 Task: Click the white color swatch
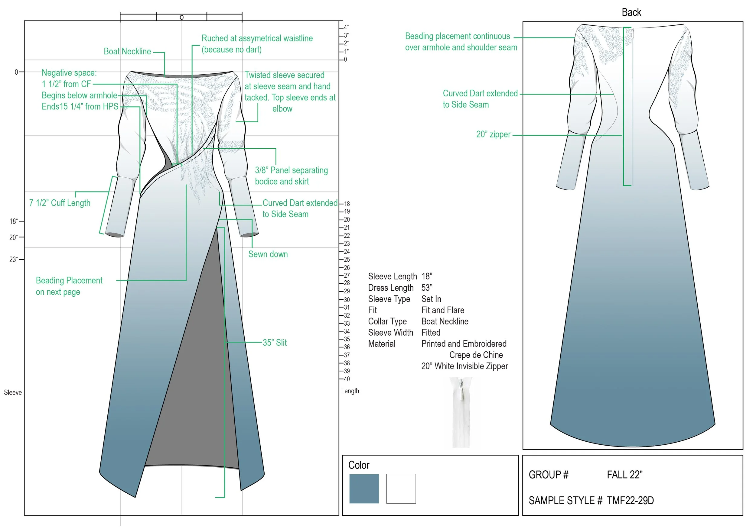point(401,488)
